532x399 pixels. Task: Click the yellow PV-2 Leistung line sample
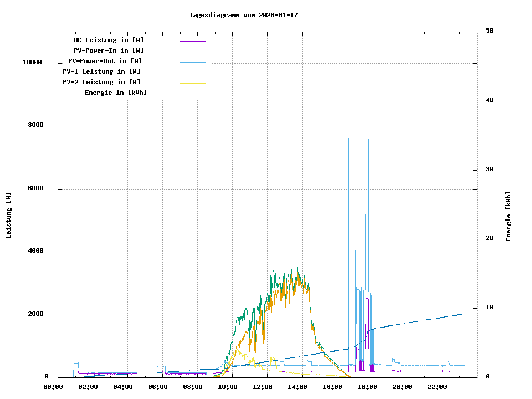pos(192,83)
